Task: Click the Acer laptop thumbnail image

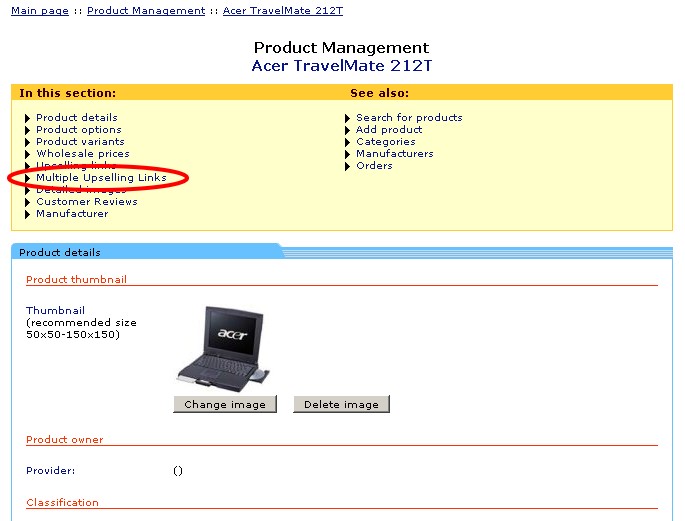Action: coord(224,347)
